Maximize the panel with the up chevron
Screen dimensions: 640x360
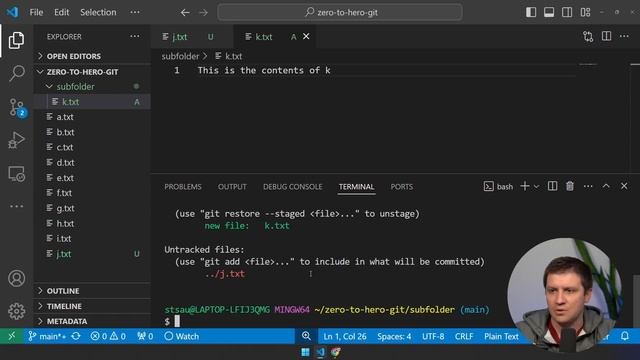(606, 186)
